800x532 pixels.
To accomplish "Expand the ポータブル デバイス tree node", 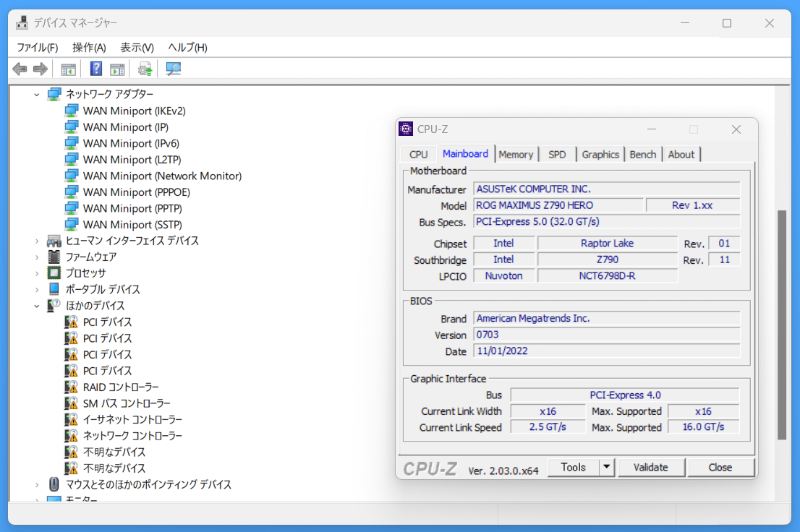I will [37, 290].
